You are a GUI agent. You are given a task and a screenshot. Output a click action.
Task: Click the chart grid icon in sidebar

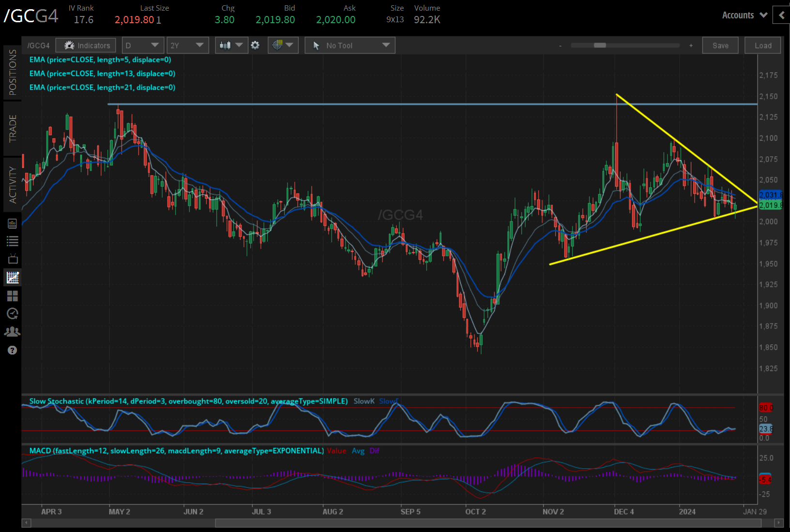[13, 277]
